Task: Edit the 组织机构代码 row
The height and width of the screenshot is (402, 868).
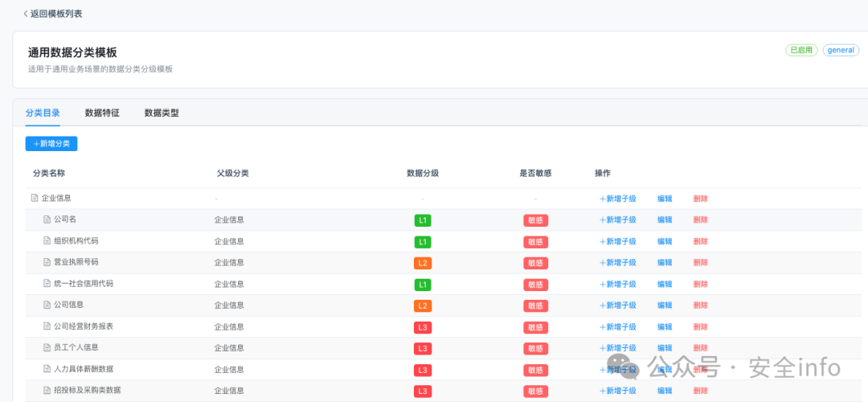Action: click(x=665, y=241)
